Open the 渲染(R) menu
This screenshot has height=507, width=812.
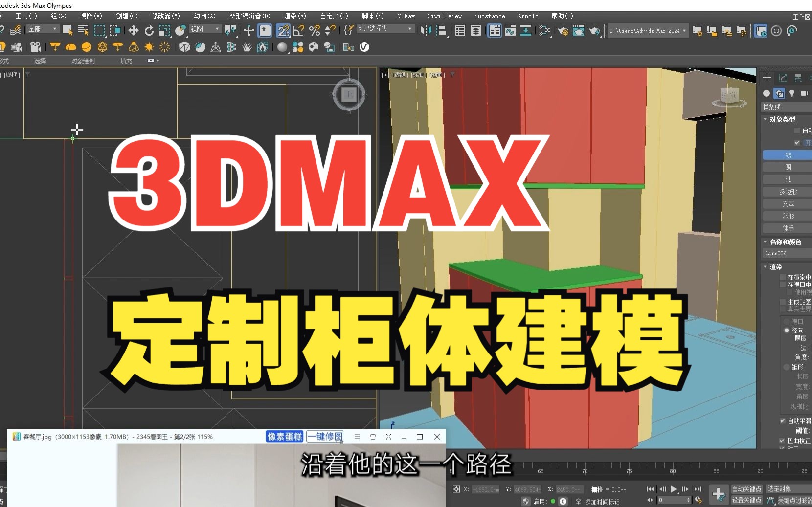coord(295,16)
